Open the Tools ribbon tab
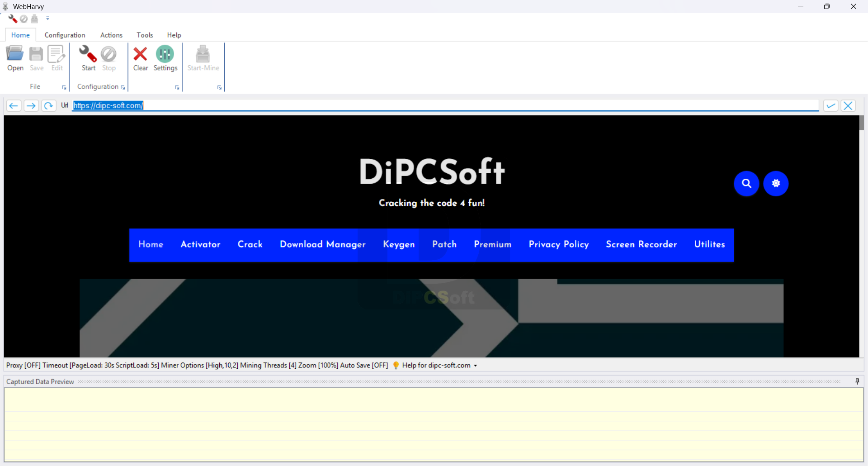 click(x=145, y=35)
